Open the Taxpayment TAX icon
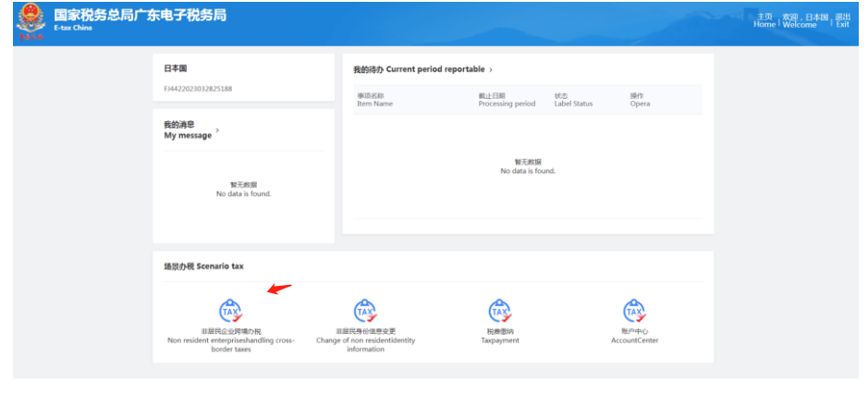 coord(500,311)
